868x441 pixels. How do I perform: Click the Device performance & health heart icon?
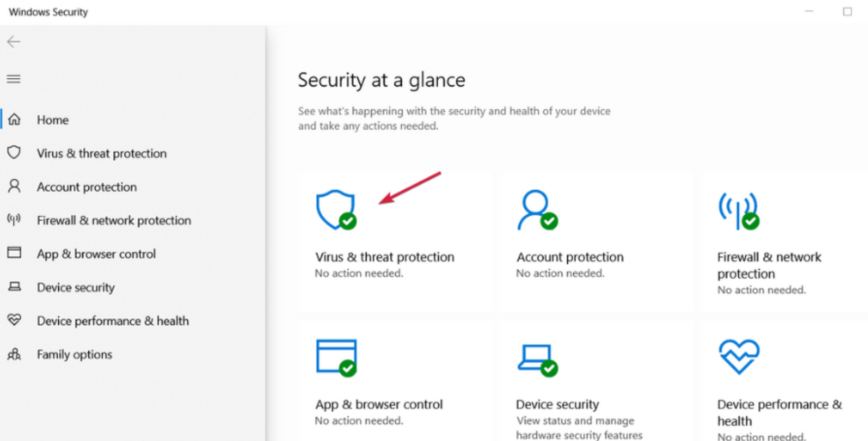(738, 357)
